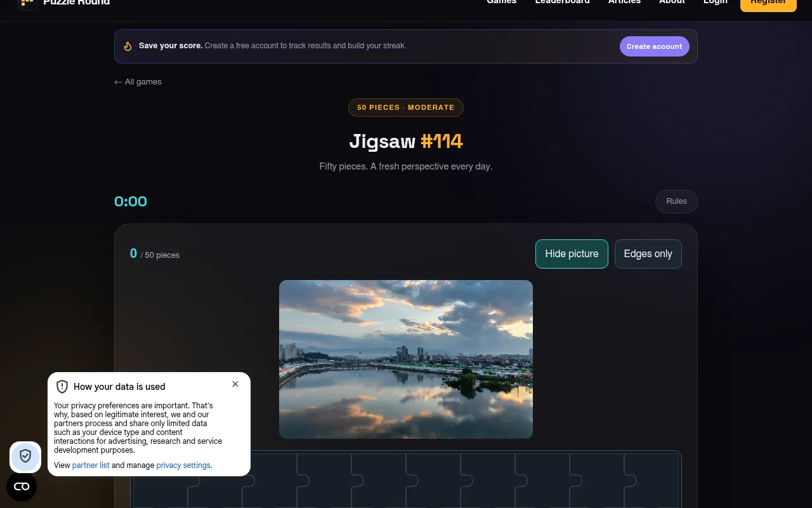Click the Puzzle Round logo icon
Image resolution: width=812 pixels, height=508 pixels.
(27, 3)
